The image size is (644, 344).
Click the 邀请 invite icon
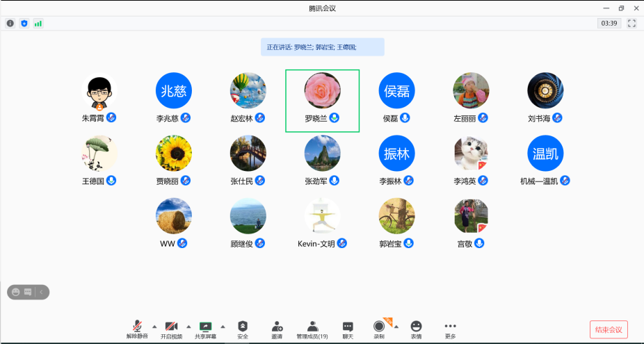tap(277, 327)
